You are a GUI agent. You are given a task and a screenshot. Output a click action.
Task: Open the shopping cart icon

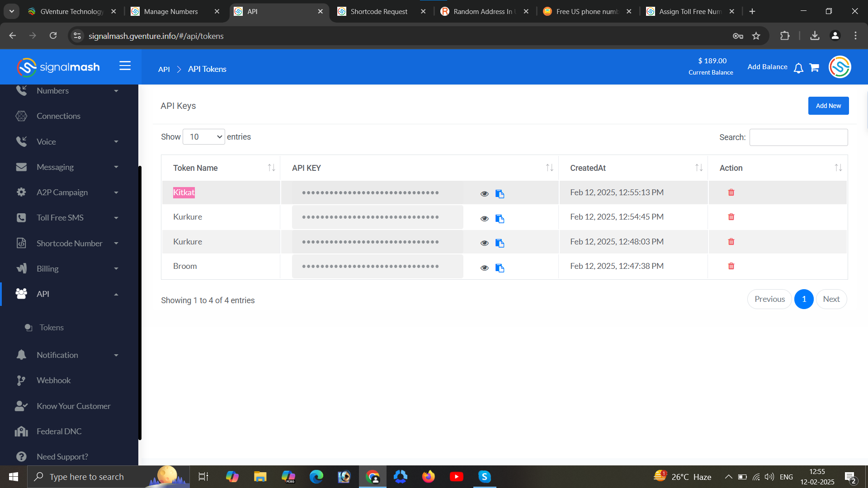[814, 67]
